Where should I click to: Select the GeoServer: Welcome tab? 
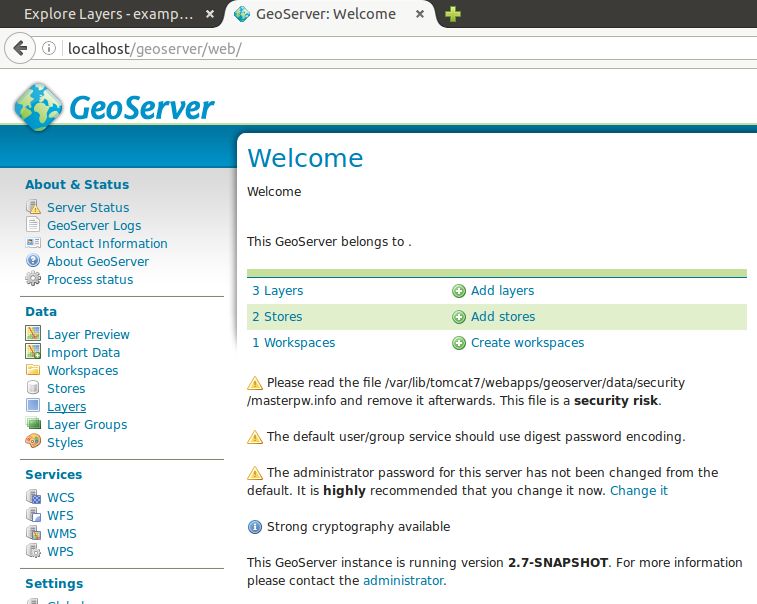(x=326, y=14)
